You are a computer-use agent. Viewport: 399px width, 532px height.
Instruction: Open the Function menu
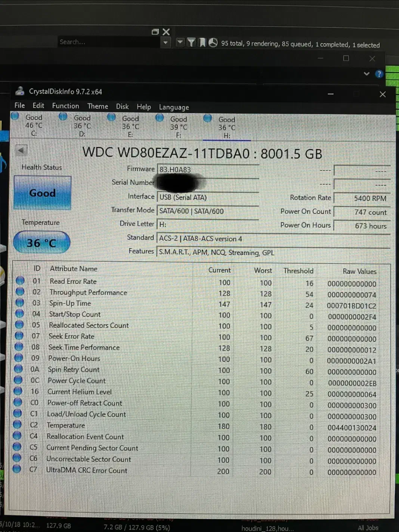[65, 106]
